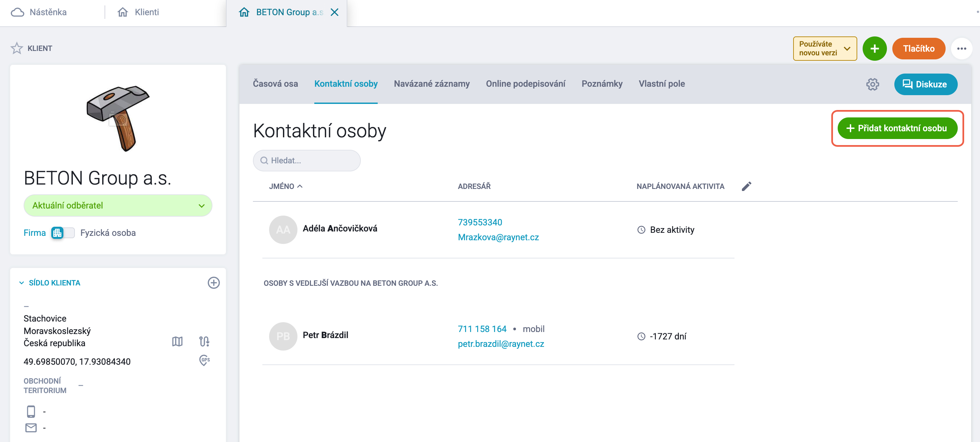Edit table columns with the pencil icon

(x=746, y=186)
